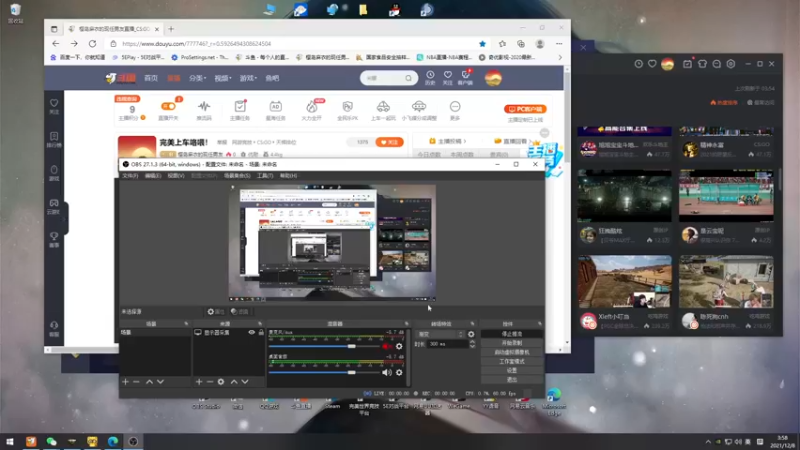Toggle visibility eye of display capture source
Screen dimensions: 800x450
click(251, 332)
